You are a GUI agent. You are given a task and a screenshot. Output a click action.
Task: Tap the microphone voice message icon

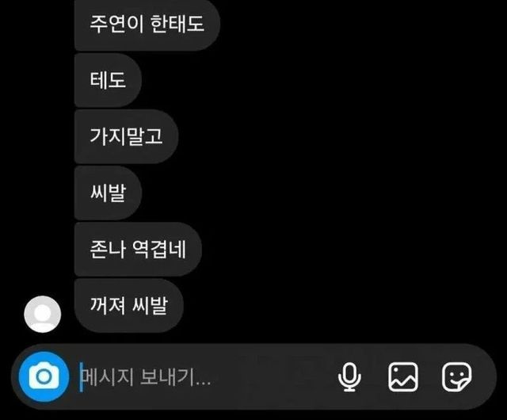click(349, 377)
